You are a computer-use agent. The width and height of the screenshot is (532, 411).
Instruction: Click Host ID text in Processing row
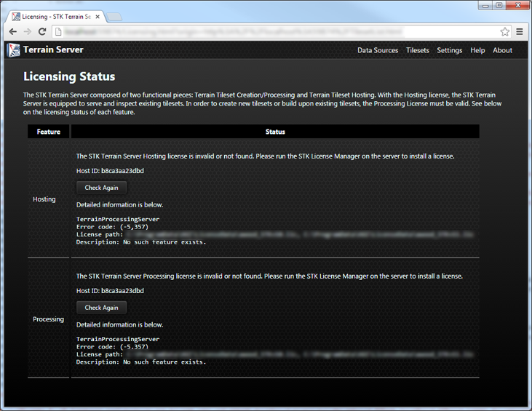tap(110, 291)
